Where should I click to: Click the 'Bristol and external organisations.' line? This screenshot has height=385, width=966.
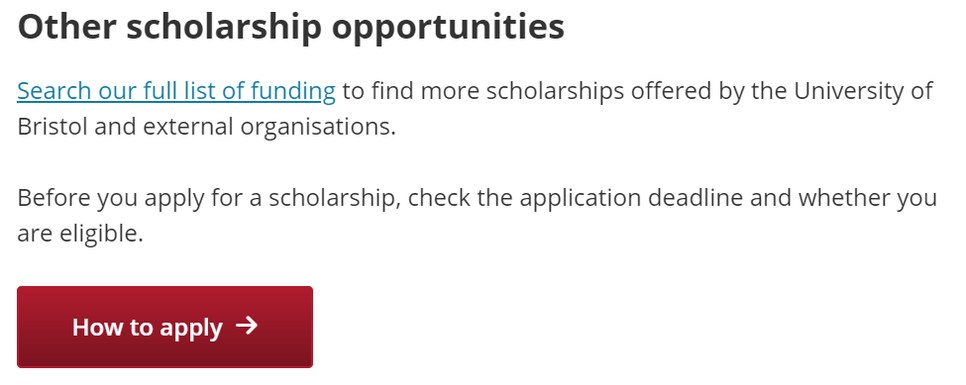point(206,127)
